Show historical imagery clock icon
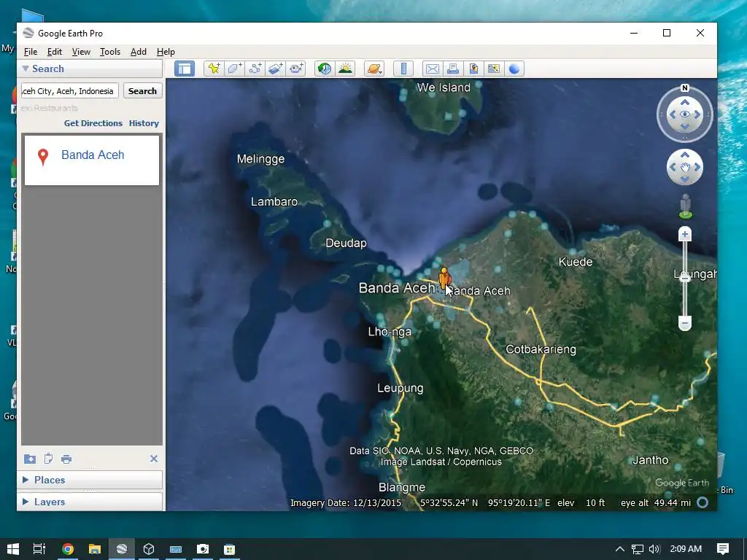 (325, 69)
